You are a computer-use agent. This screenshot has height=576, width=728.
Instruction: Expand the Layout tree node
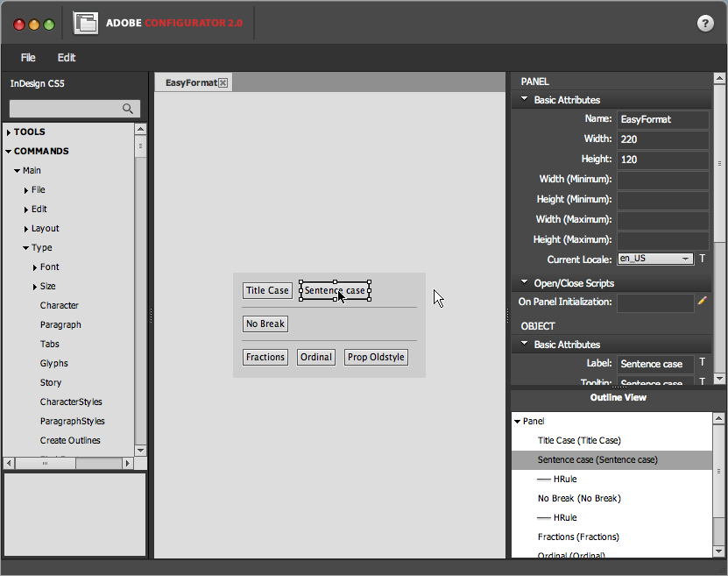tap(26, 229)
